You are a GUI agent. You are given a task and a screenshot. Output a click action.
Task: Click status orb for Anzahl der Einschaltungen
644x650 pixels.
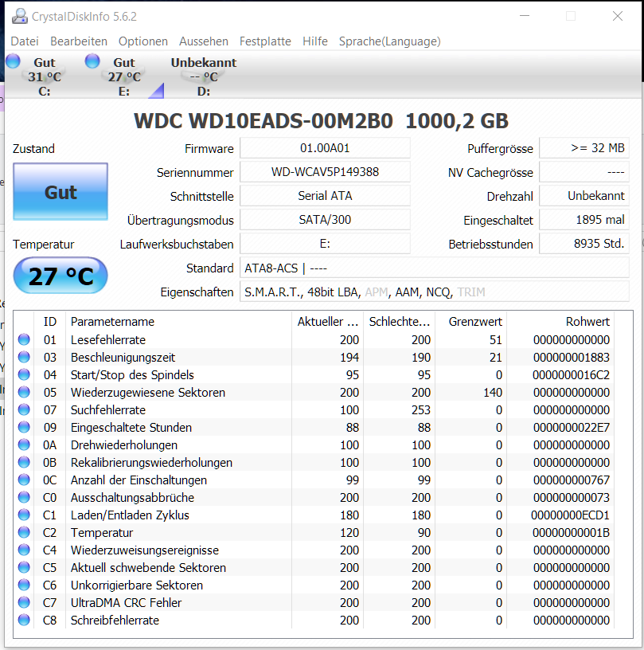24,480
